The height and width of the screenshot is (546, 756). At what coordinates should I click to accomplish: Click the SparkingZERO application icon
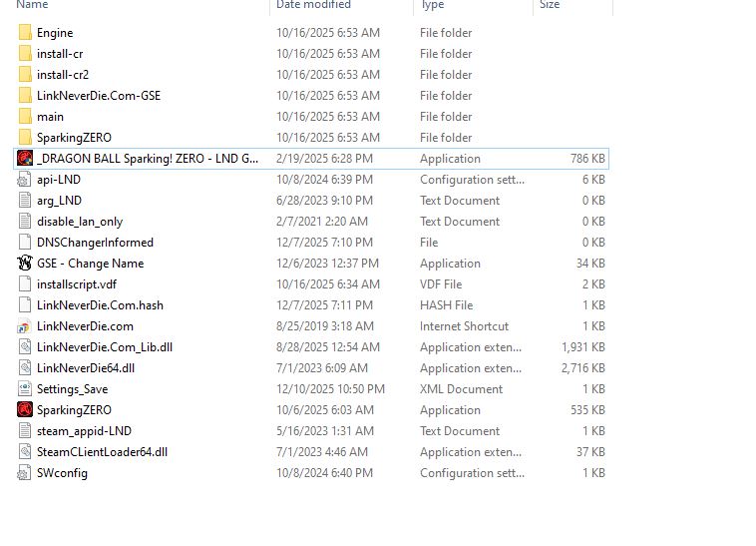pos(25,410)
